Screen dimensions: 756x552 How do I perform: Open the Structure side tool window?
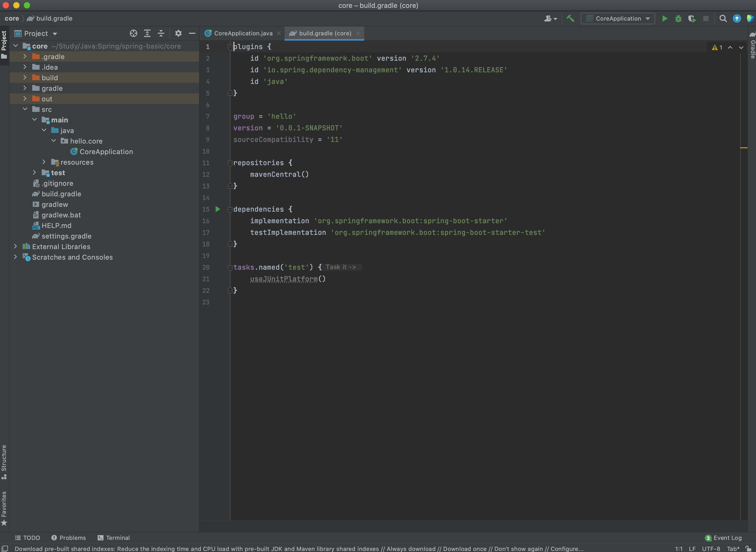[x=4, y=461]
